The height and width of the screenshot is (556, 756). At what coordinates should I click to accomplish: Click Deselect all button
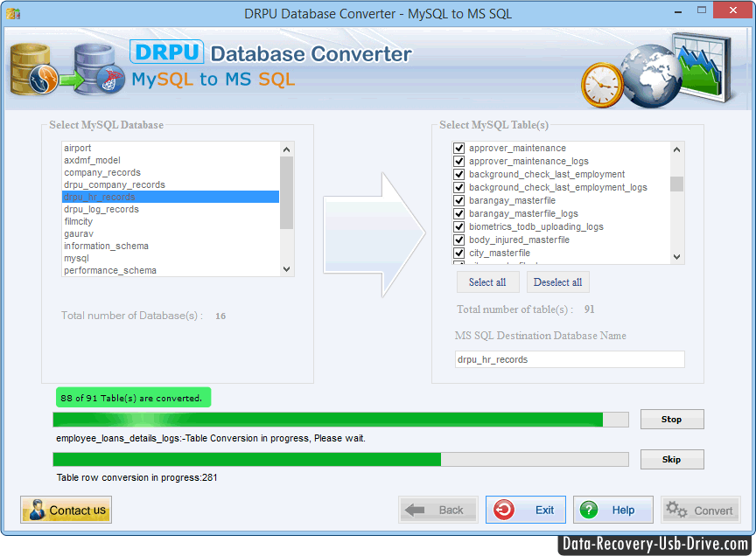pos(558,282)
